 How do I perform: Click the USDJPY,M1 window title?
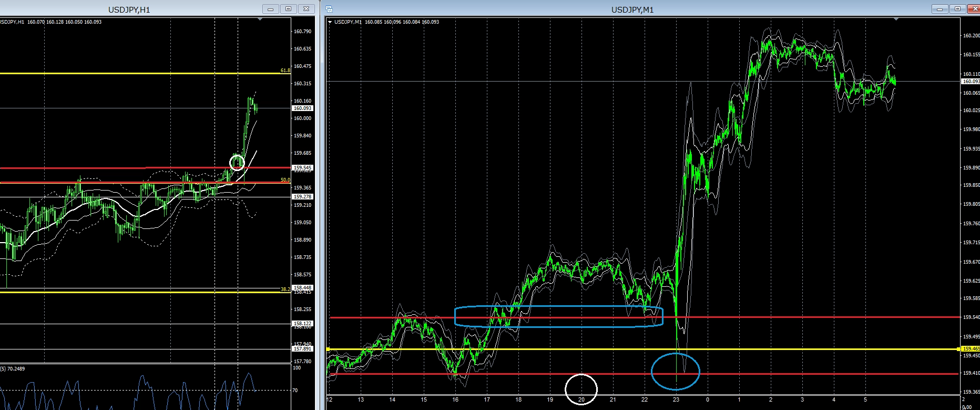(x=632, y=9)
